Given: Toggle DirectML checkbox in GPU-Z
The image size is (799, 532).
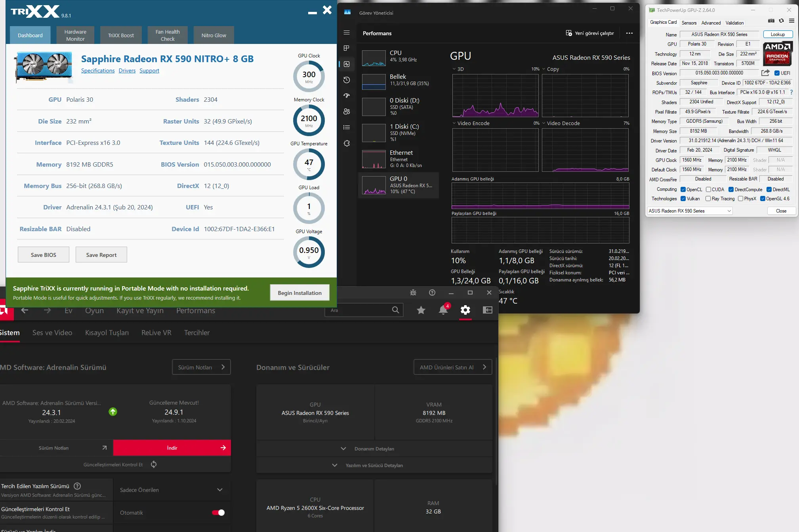Looking at the screenshot, I should (x=769, y=190).
